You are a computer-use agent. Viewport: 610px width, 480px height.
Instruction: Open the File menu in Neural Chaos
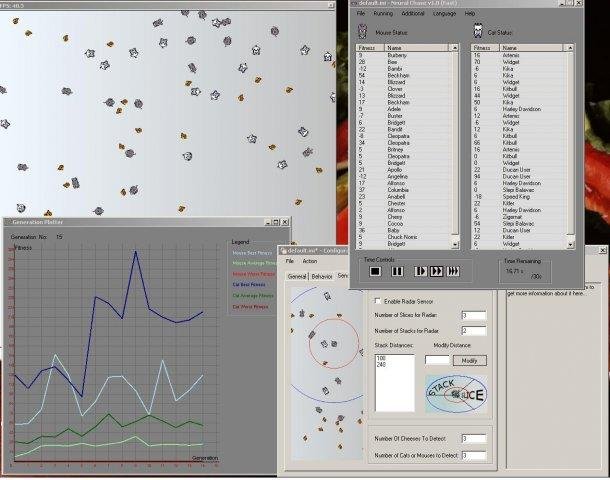pyautogui.click(x=361, y=13)
